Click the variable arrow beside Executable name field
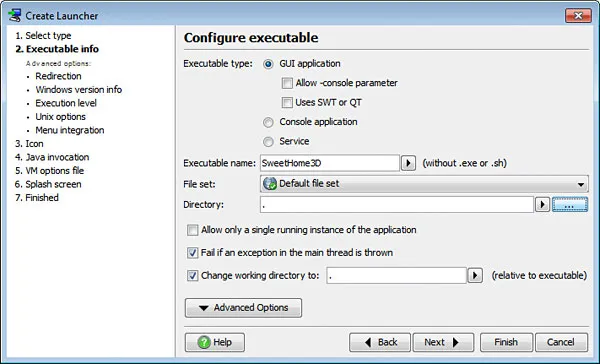The width and height of the screenshot is (600, 364). click(408, 163)
